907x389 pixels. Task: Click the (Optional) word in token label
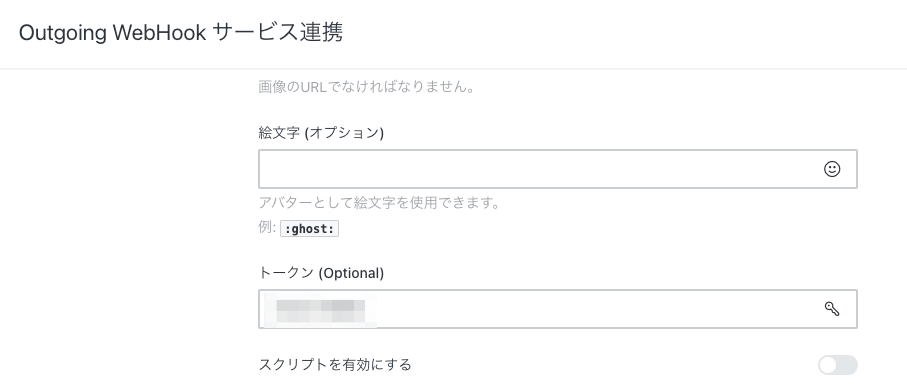click(x=351, y=273)
